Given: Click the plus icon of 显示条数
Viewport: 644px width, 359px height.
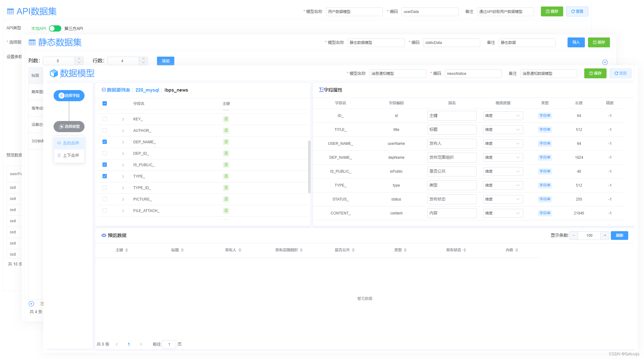Looking at the screenshot, I should click(x=605, y=236).
